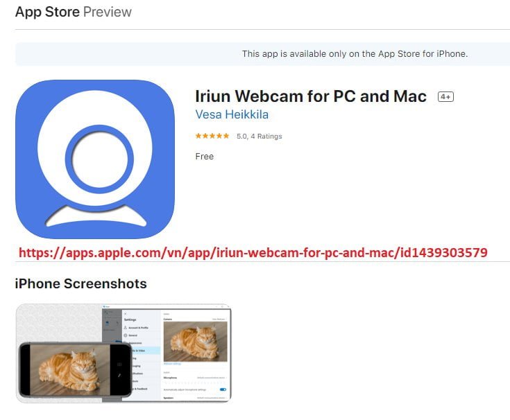
Task: Open the Camera device dropdown in the screenshot
Action: 219,320
